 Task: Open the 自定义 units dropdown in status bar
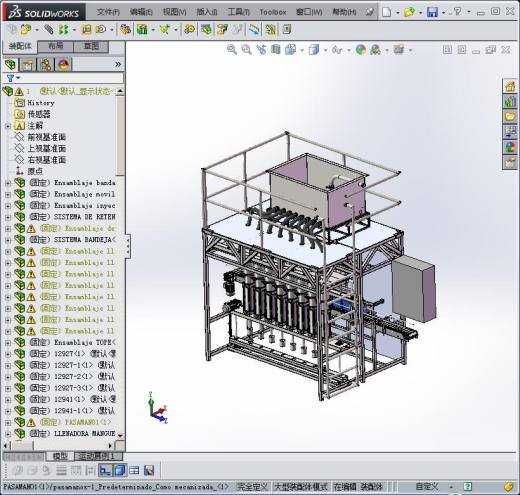(451, 487)
